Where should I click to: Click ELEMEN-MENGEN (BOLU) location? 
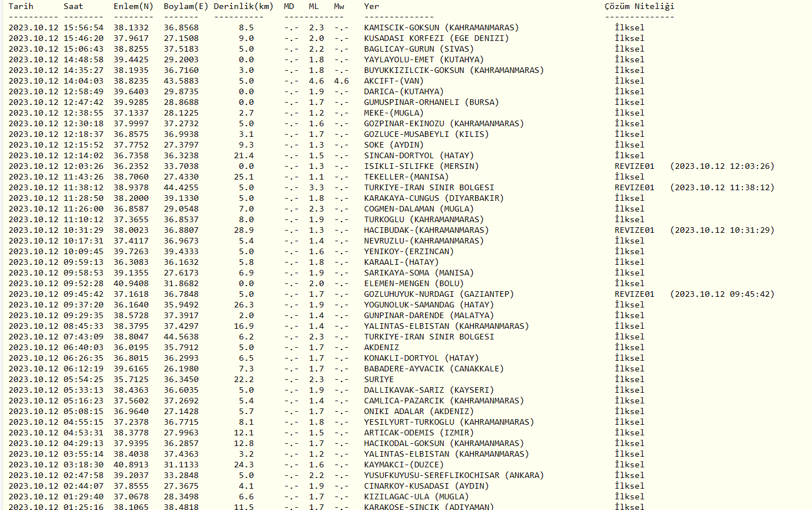[414, 283]
